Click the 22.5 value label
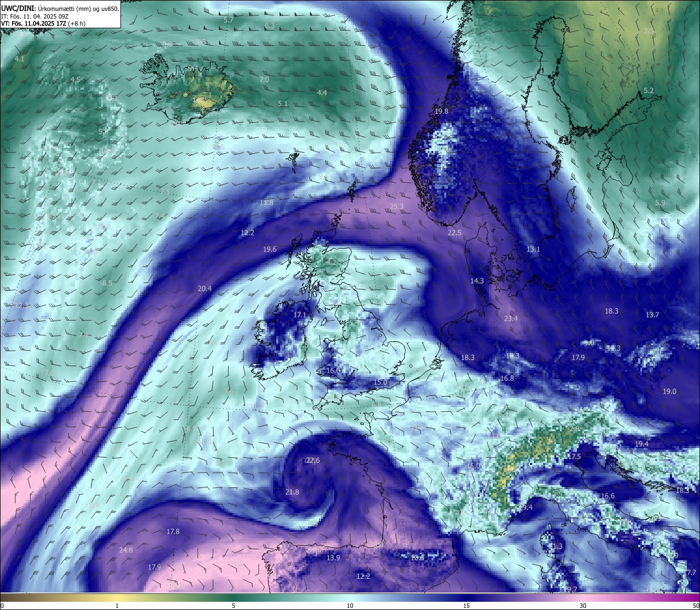This screenshot has width=700, height=610. [454, 233]
